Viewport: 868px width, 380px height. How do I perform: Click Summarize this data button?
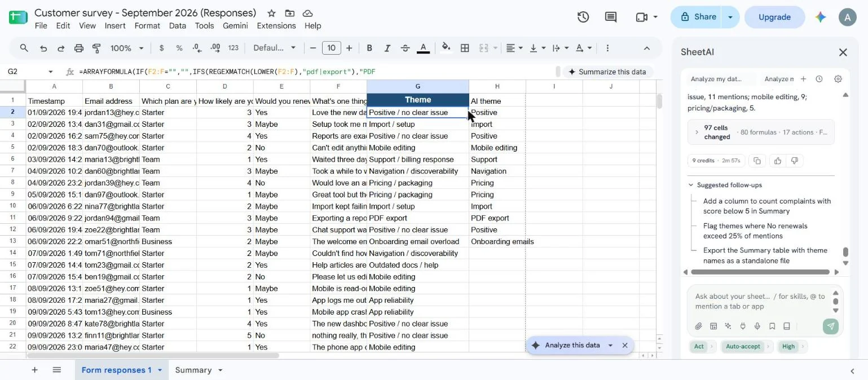pyautogui.click(x=607, y=72)
